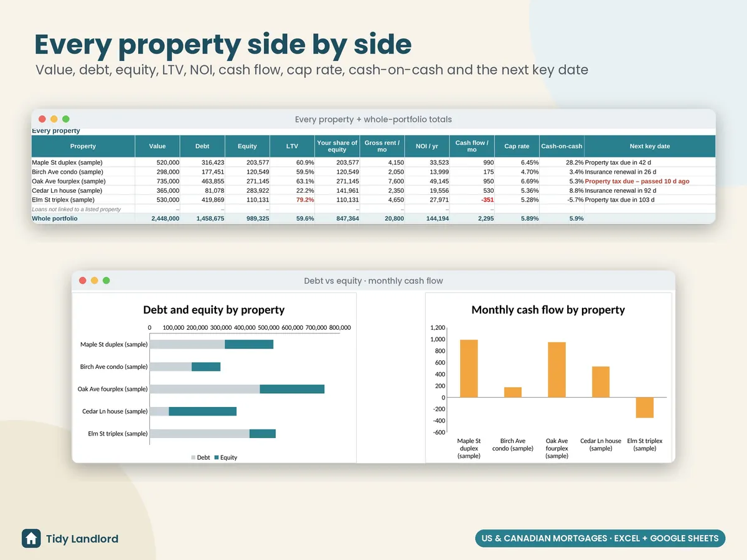Image resolution: width=747 pixels, height=560 pixels.
Task: Click the red dot on the Debt vs equity window
Action: (83, 281)
